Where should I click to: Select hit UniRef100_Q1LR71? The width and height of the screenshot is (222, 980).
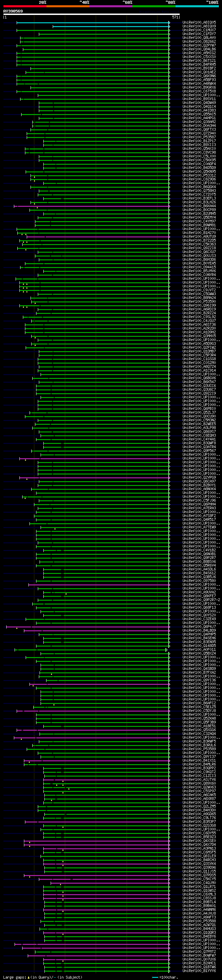[x=199, y=887]
